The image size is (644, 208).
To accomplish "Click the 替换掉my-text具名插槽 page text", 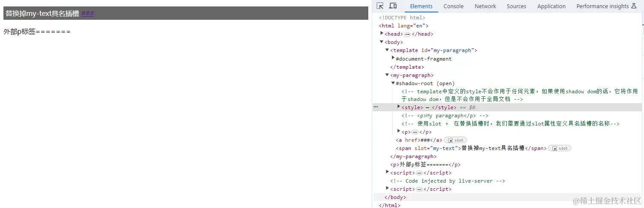I will 42,13.
